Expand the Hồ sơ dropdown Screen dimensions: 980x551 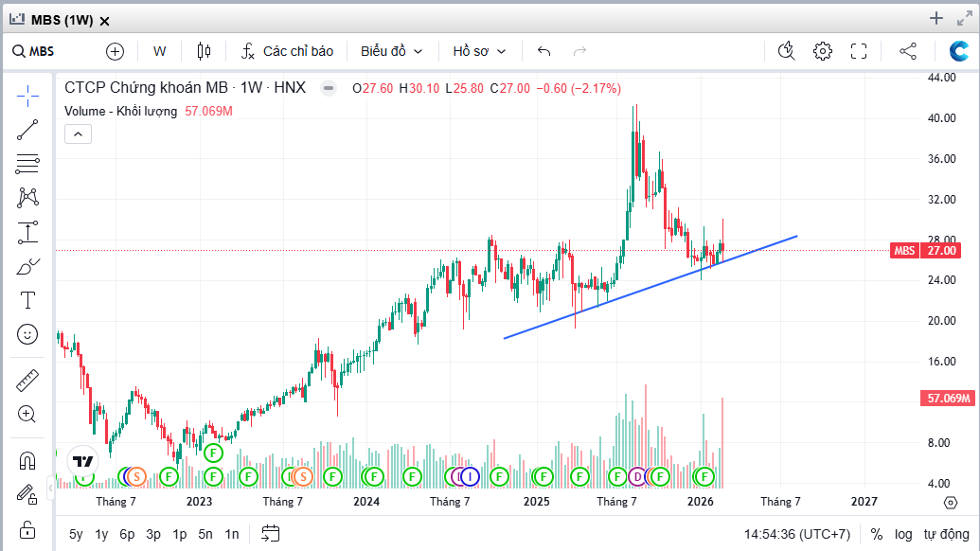[479, 51]
